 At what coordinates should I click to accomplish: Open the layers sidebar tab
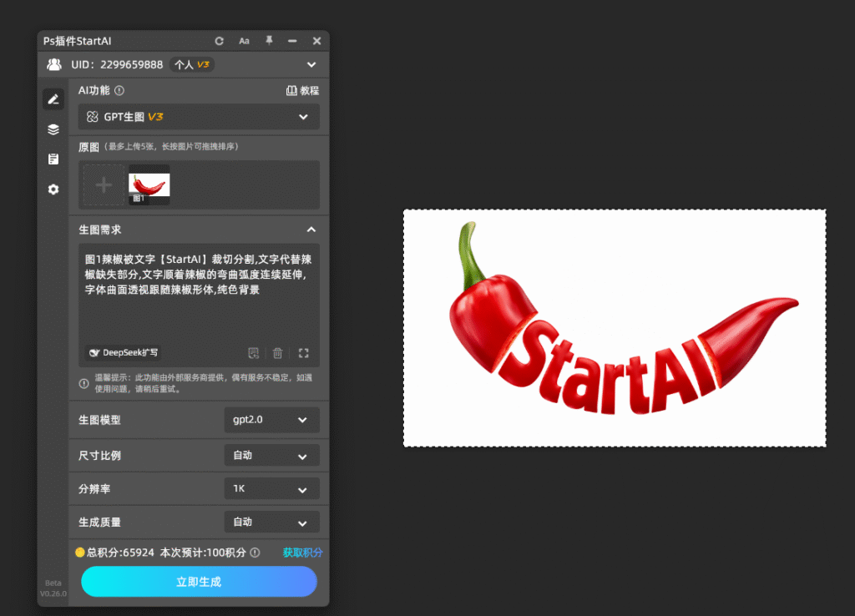pos(53,129)
